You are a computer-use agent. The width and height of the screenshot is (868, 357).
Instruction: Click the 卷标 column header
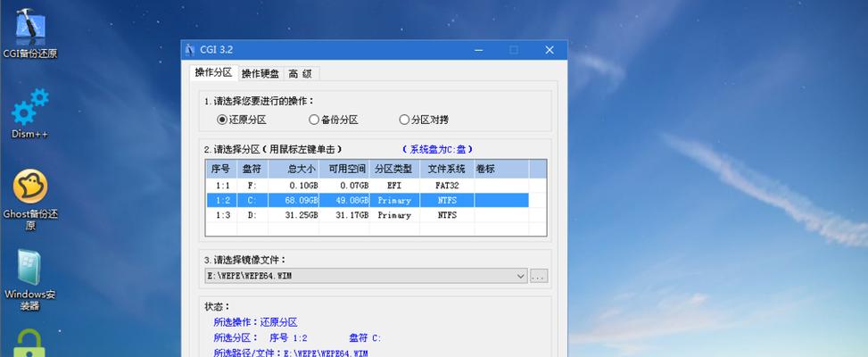pos(501,169)
